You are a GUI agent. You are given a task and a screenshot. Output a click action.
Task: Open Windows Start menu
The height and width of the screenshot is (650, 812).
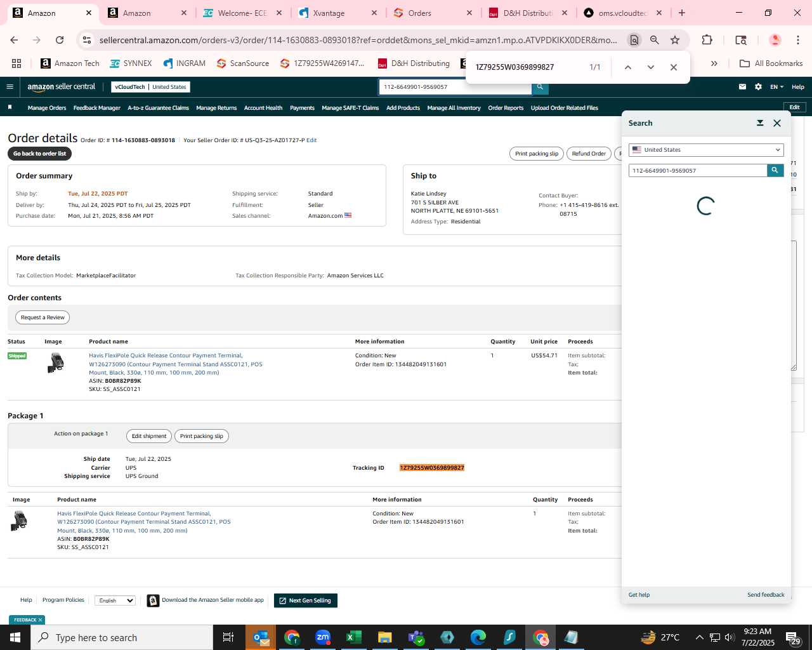[x=15, y=637]
